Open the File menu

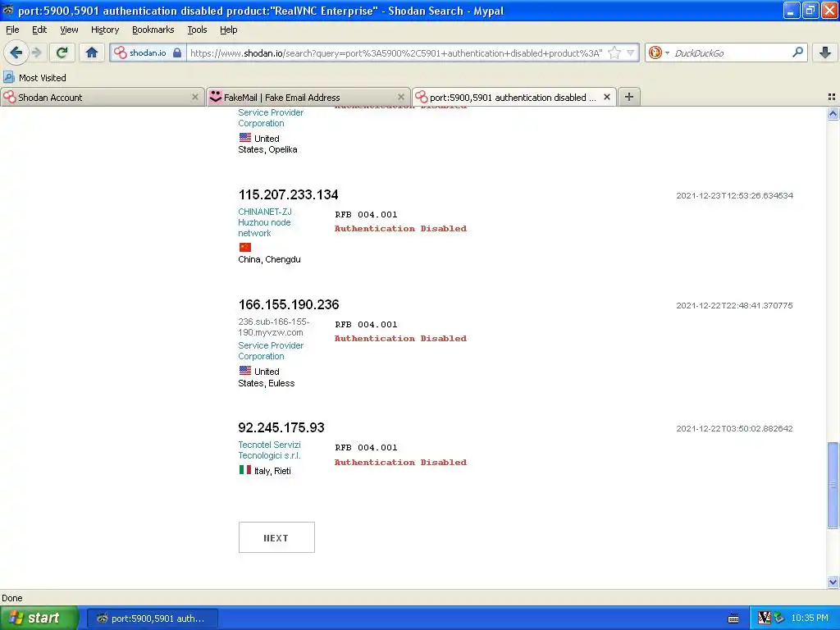[12, 30]
